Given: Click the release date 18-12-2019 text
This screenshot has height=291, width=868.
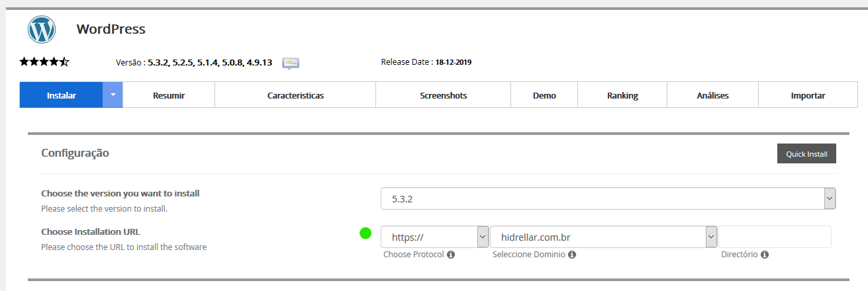Looking at the screenshot, I should click(x=454, y=62).
